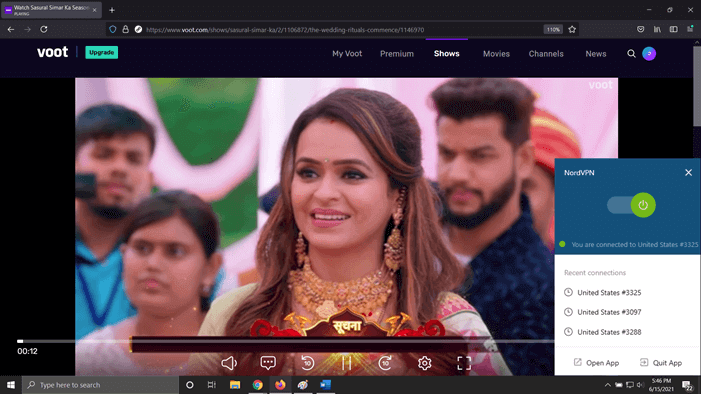Screen dimensions: 701x394
Task: Open the user profile avatar
Action: [649, 54]
